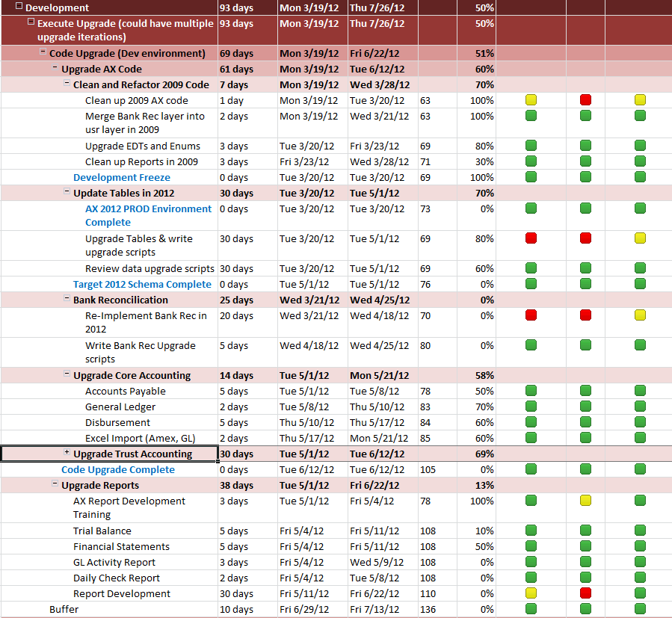Click the yellow indicator on Re-Implement Bank Rec in 2012 row
The image size is (672, 618).
[x=640, y=315]
